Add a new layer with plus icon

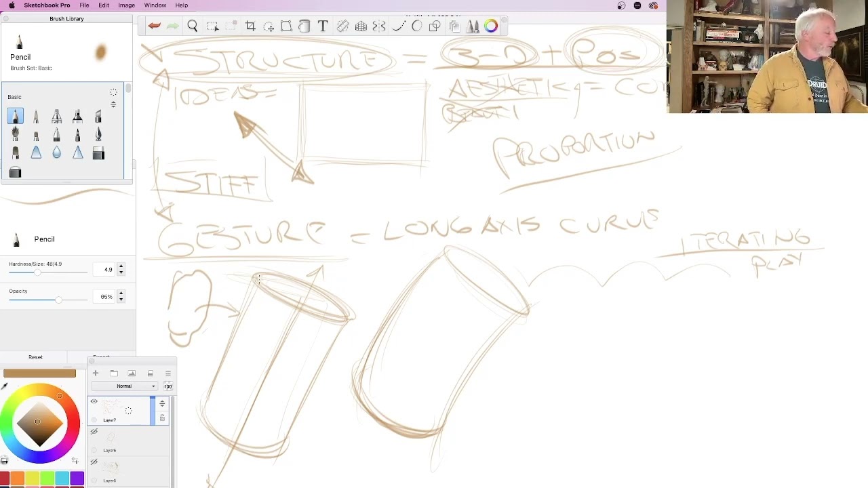(x=96, y=373)
